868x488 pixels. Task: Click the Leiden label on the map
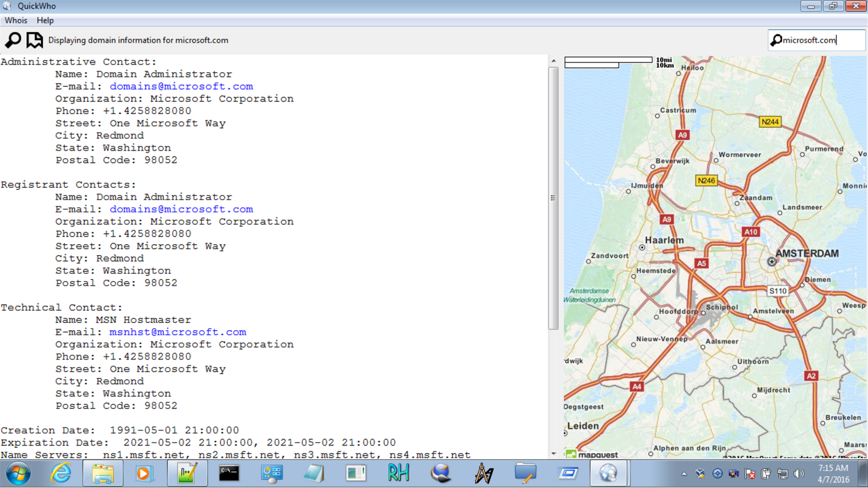point(583,426)
